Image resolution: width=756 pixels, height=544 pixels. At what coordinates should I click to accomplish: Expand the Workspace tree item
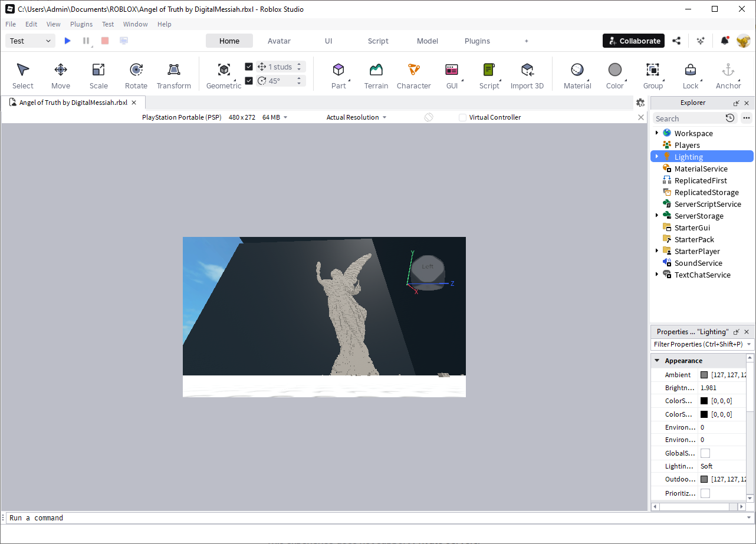(x=658, y=133)
